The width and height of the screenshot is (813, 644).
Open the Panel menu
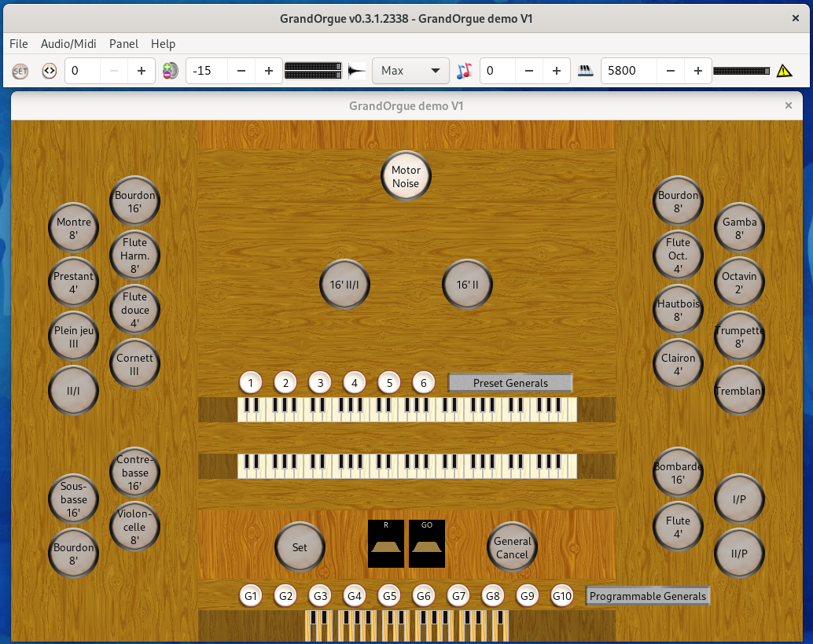123,44
